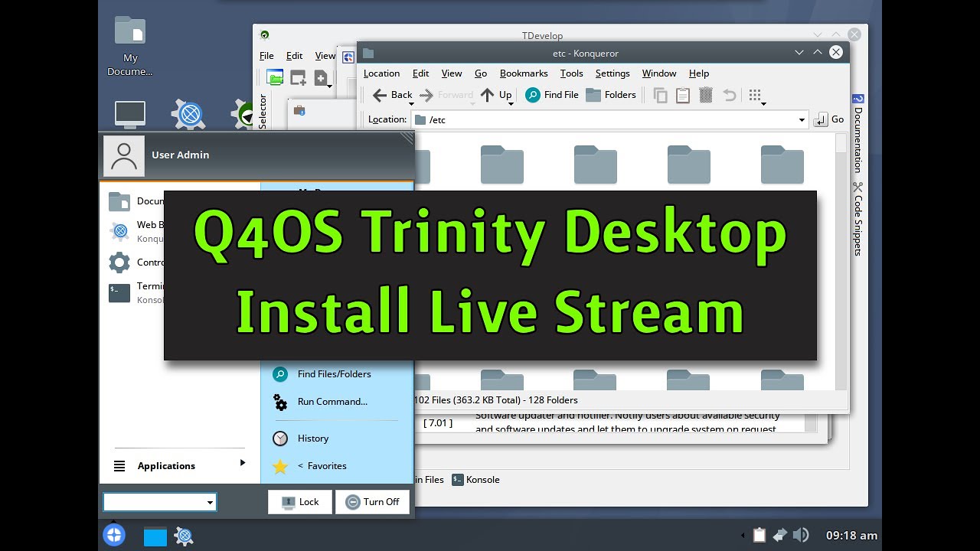This screenshot has height=551, width=980.
Task: Click the Trash icon in Konqueror toolbar
Action: click(x=706, y=95)
